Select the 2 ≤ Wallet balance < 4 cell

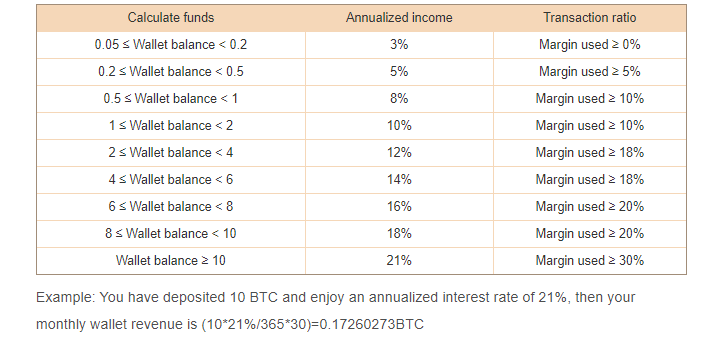pyautogui.click(x=171, y=153)
